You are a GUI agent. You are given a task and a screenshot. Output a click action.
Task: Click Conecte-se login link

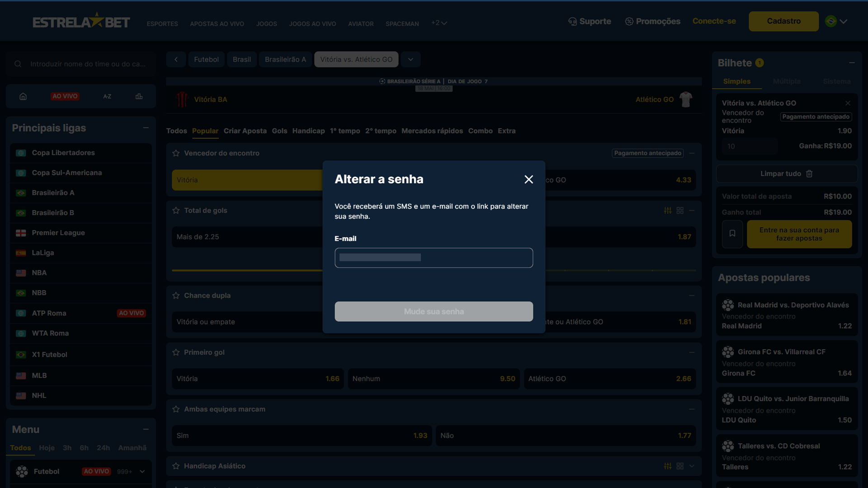click(714, 21)
